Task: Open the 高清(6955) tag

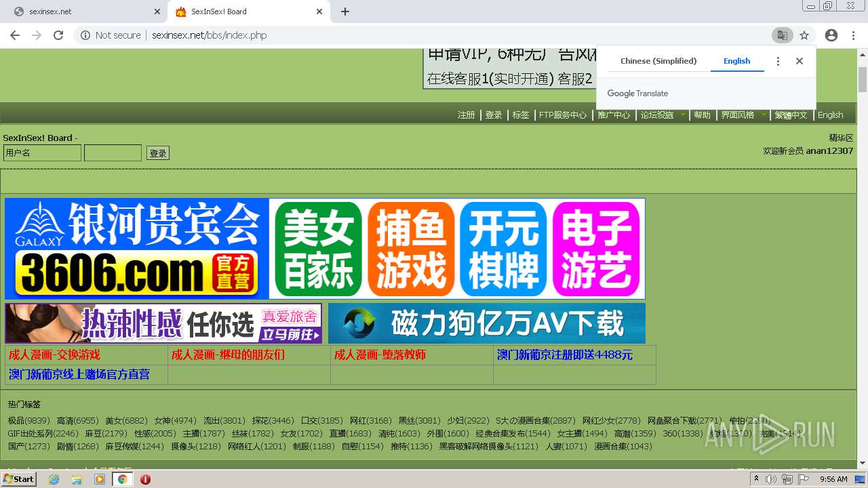Action: 77,421
